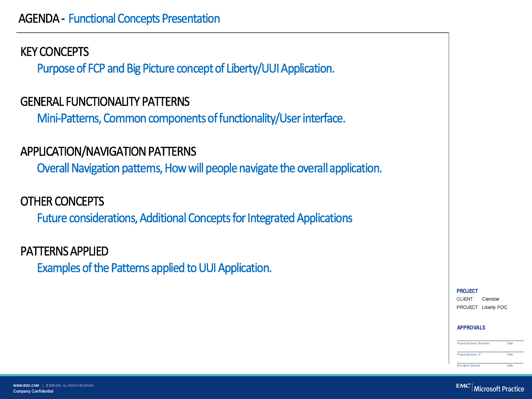
Task: Click the PROJECT sidebar label
Action: [467, 291]
